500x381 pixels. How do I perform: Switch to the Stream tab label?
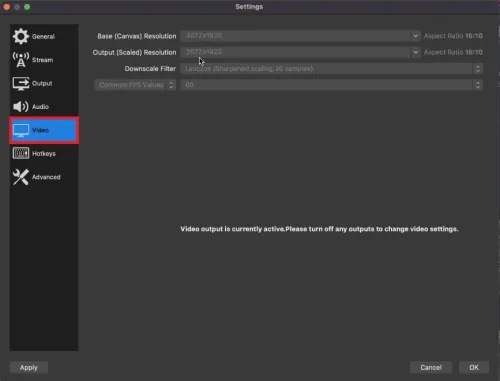click(x=42, y=60)
